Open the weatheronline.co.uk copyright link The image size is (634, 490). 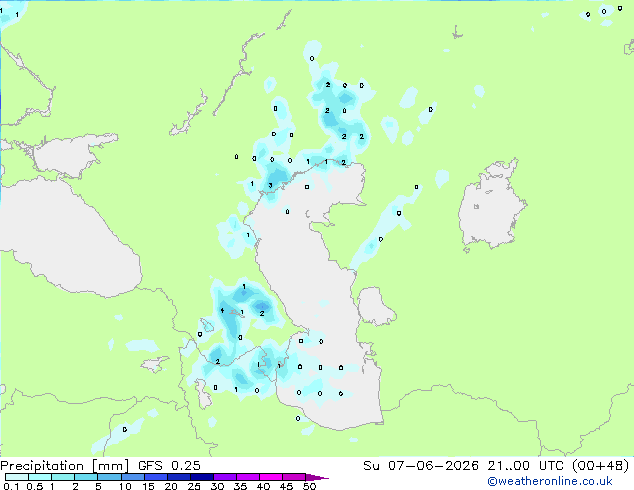pyautogui.click(x=550, y=481)
